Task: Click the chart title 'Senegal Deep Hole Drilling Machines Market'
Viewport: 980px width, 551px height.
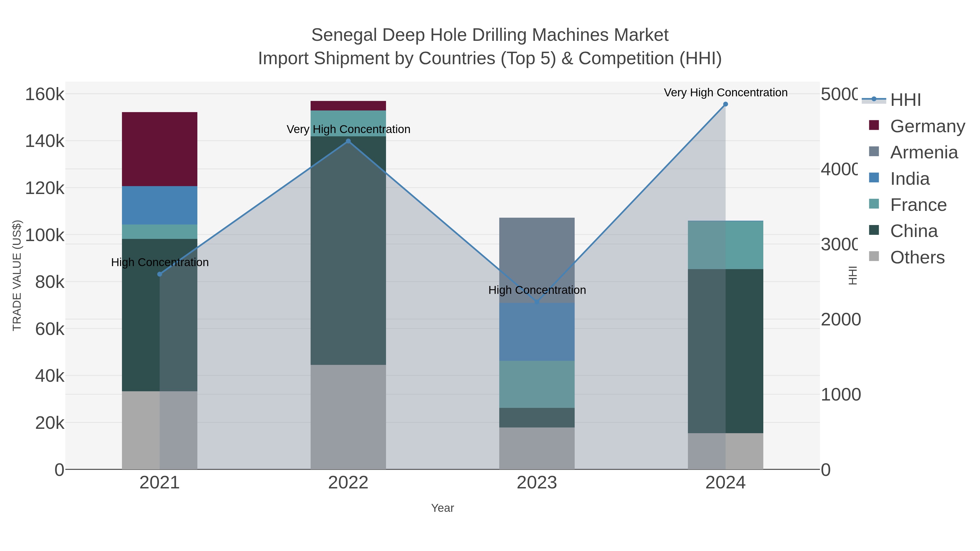Action: click(490, 35)
